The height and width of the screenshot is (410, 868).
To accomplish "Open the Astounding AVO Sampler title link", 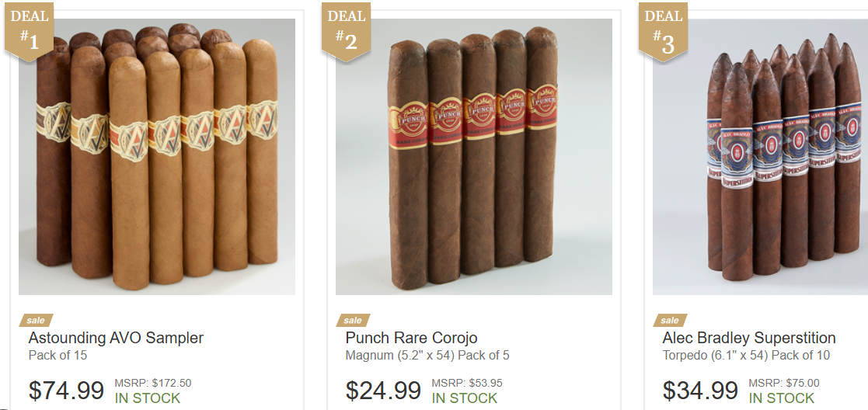I will point(117,338).
